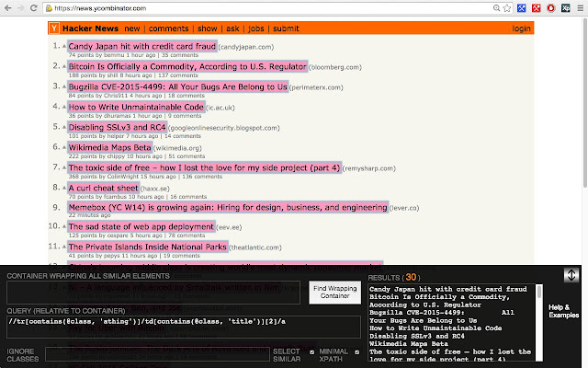Go to the show page

[208, 29]
